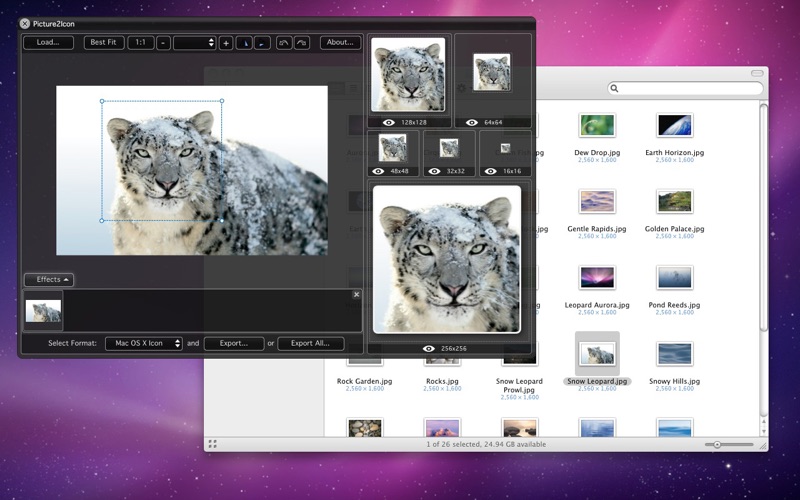Toggle eye for 128x128 preview
This screenshot has width=800, height=500.
tap(389, 122)
